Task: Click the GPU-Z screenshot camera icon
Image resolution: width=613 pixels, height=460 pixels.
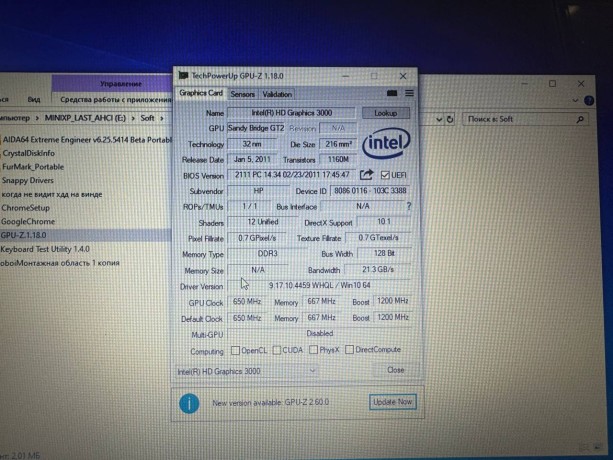Action: point(392,93)
